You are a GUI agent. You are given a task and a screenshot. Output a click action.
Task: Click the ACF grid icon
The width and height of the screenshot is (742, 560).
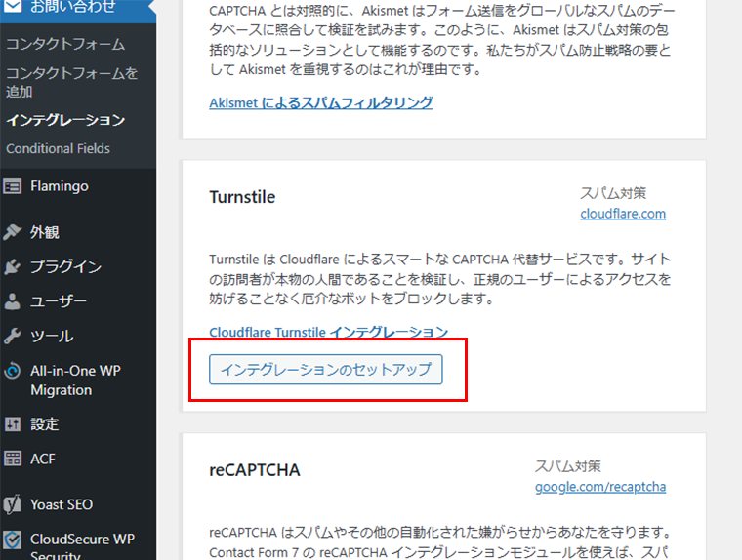point(13,459)
